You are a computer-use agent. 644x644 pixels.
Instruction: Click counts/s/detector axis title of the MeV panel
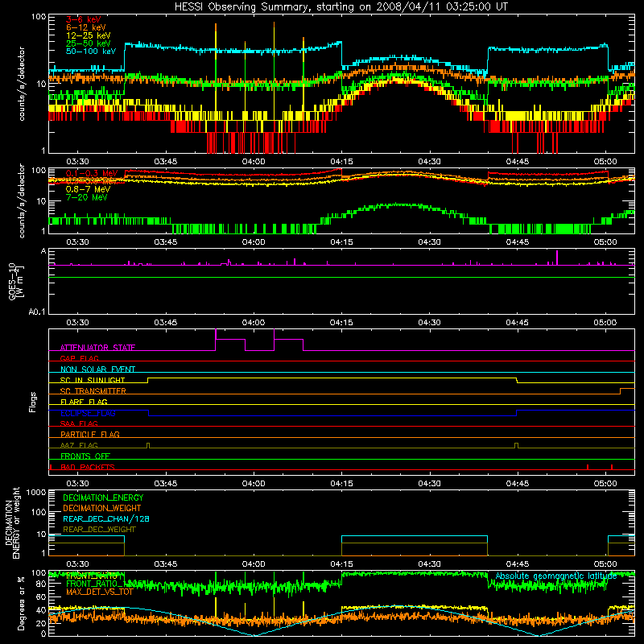click(x=22, y=201)
